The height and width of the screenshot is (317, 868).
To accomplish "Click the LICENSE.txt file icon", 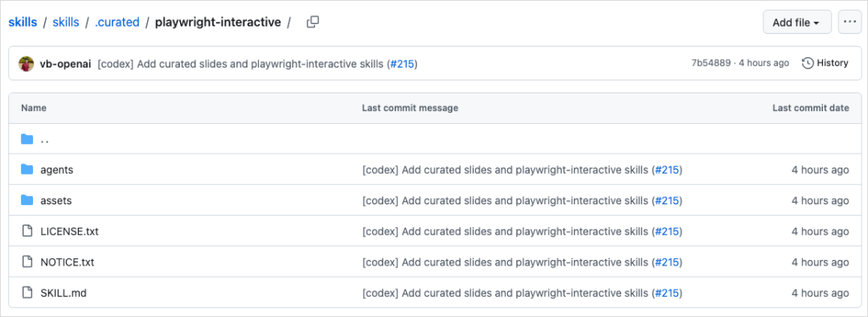I will click(x=27, y=231).
